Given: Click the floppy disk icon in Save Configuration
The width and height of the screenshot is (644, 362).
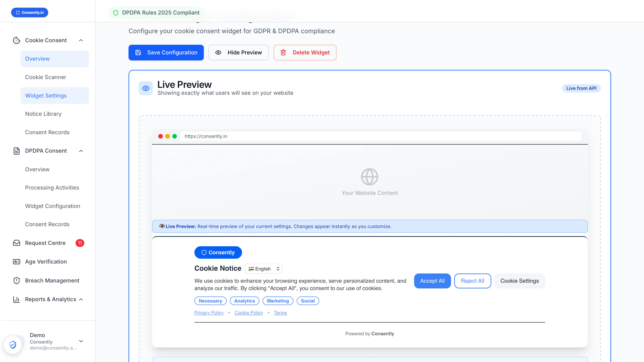Looking at the screenshot, I should [138, 53].
